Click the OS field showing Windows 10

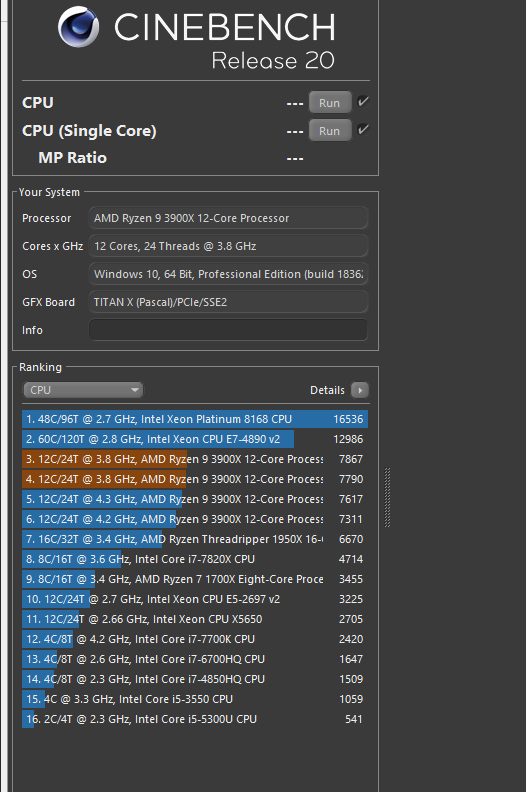[x=228, y=274]
